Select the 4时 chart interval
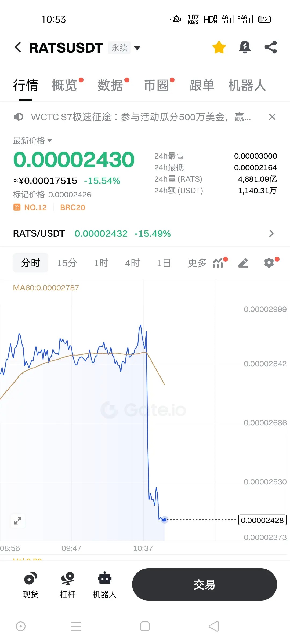 pyautogui.click(x=132, y=263)
